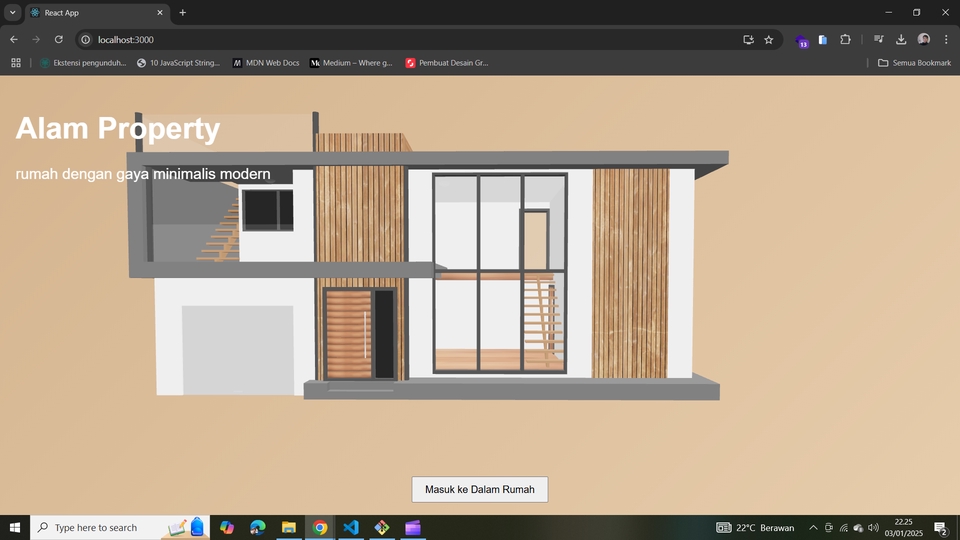Reload the localhost page
The width and height of the screenshot is (960, 540).
(59, 40)
